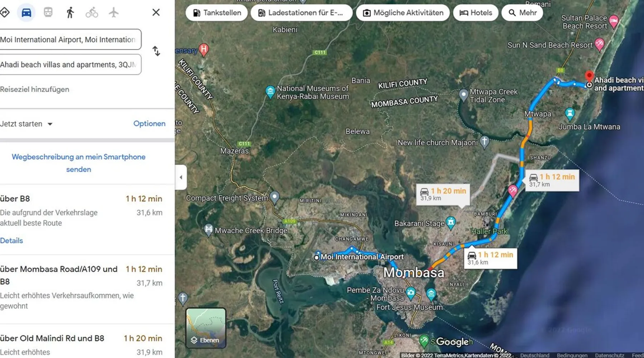Show Hotels on the map
Screen dimensions: 644x358
[x=475, y=13]
